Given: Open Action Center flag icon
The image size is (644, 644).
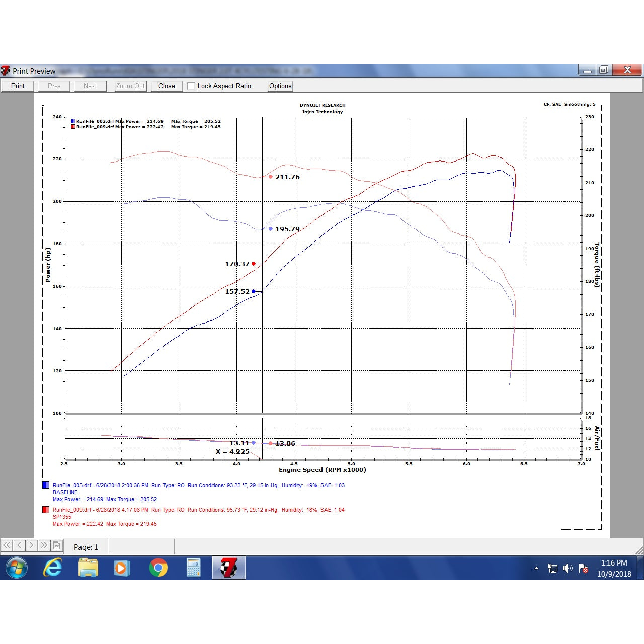Looking at the screenshot, I should (x=584, y=568).
